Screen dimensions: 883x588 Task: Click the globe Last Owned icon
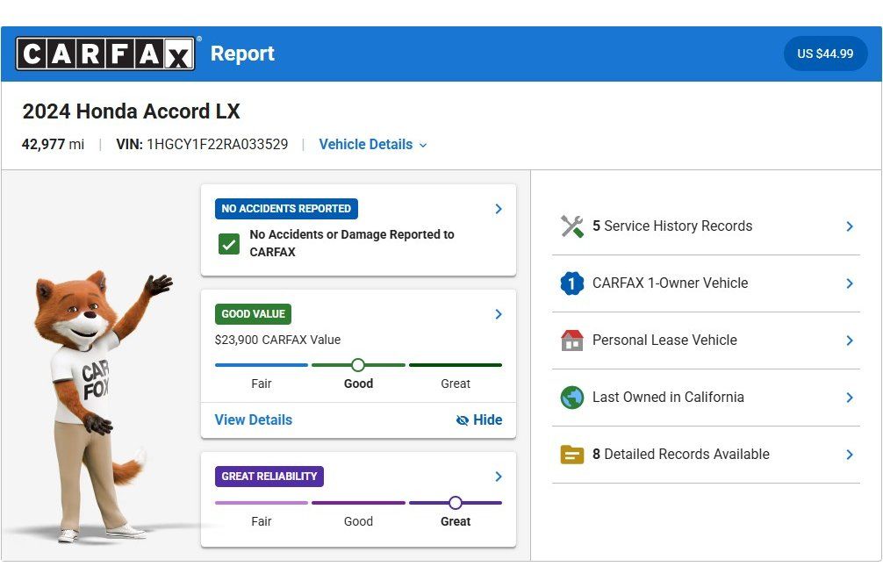pos(572,398)
